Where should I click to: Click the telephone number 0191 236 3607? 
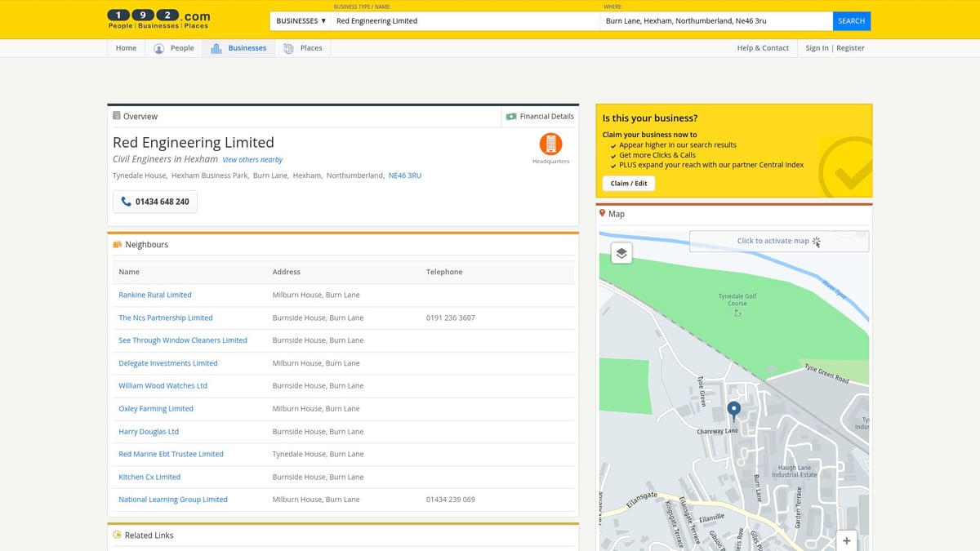click(x=451, y=318)
